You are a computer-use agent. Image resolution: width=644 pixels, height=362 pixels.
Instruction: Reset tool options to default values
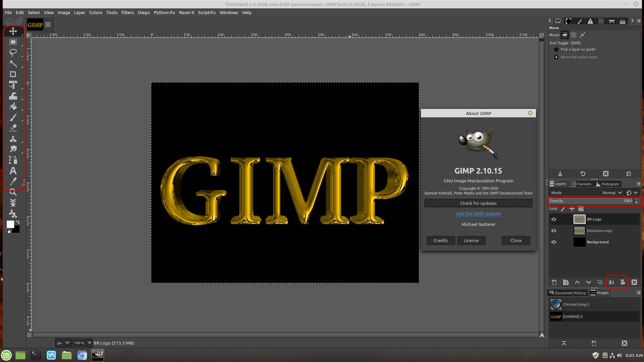pos(629,174)
